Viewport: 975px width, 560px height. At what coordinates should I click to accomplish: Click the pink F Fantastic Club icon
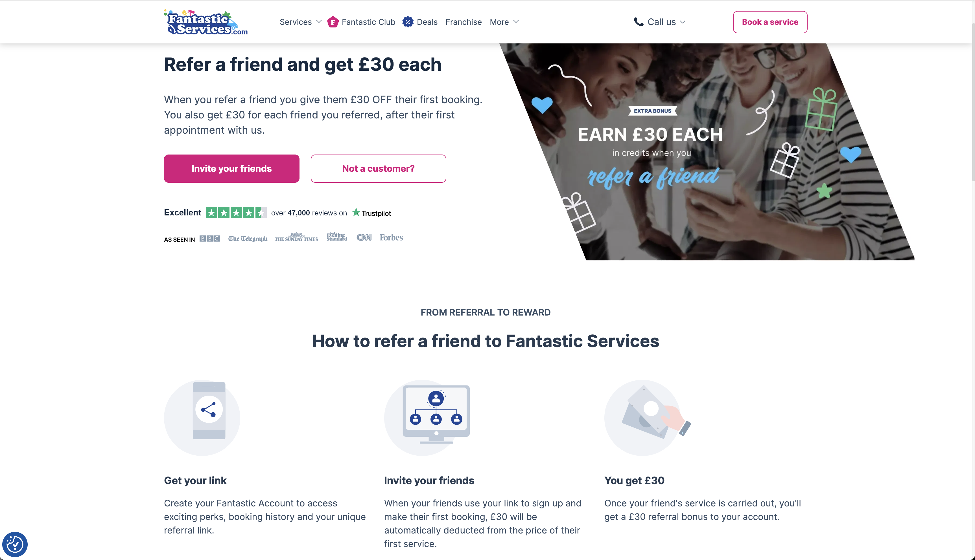pos(333,22)
